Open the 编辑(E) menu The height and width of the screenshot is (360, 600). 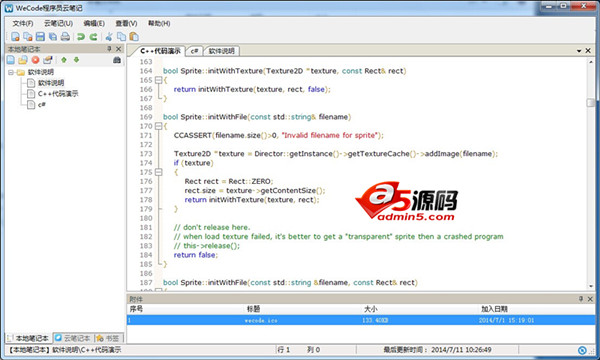[94, 23]
